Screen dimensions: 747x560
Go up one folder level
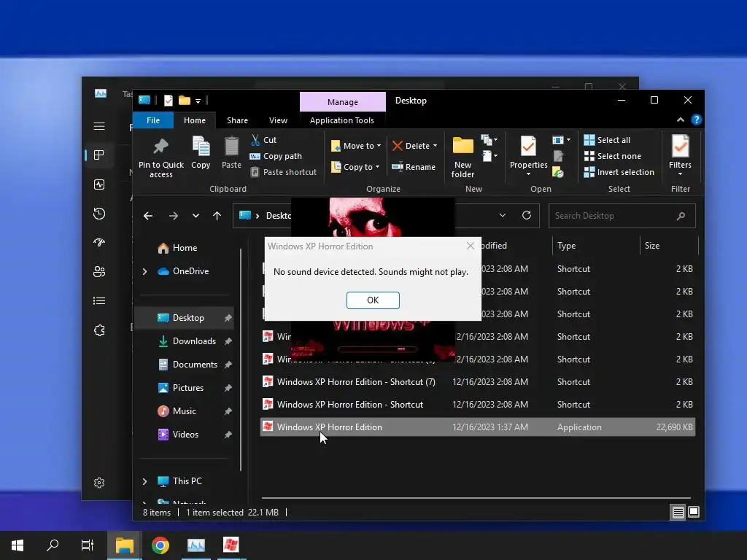(x=217, y=216)
